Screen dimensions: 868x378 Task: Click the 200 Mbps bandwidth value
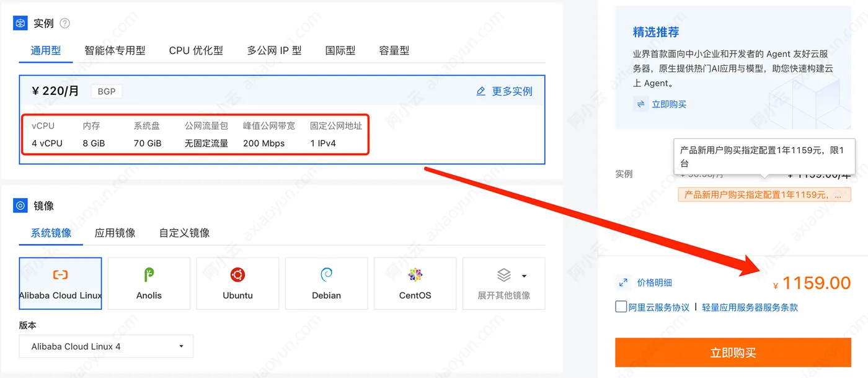[263, 143]
